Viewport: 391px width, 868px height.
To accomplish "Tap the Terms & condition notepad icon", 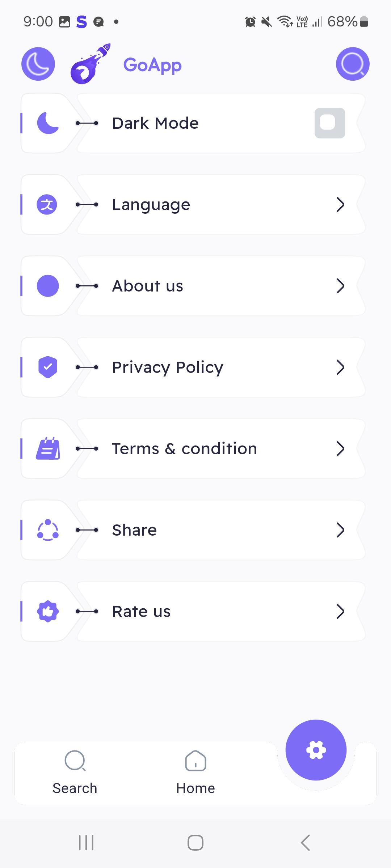I will (x=48, y=448).
